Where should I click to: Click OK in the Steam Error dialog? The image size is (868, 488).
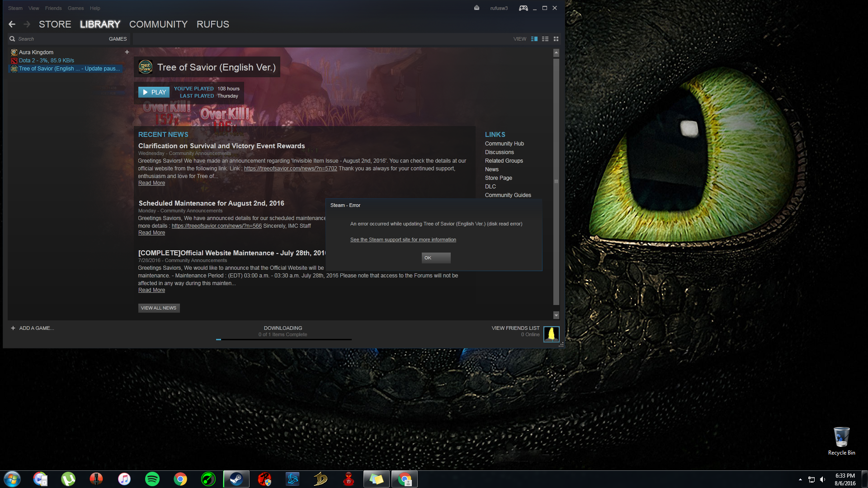point(436,258)
